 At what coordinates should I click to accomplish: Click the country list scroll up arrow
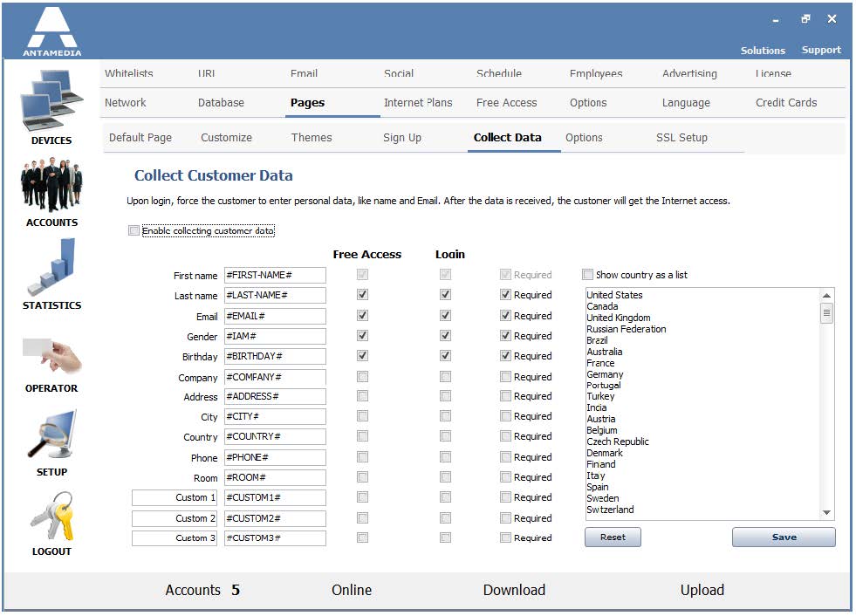826,296
